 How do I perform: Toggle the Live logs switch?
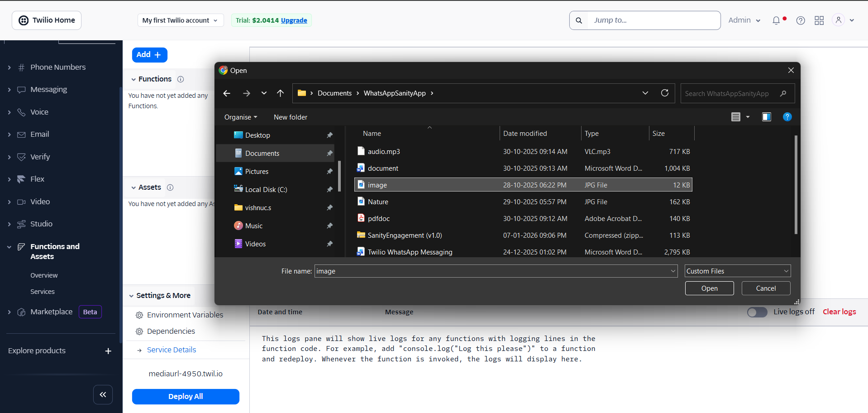[x=757, y=312]
